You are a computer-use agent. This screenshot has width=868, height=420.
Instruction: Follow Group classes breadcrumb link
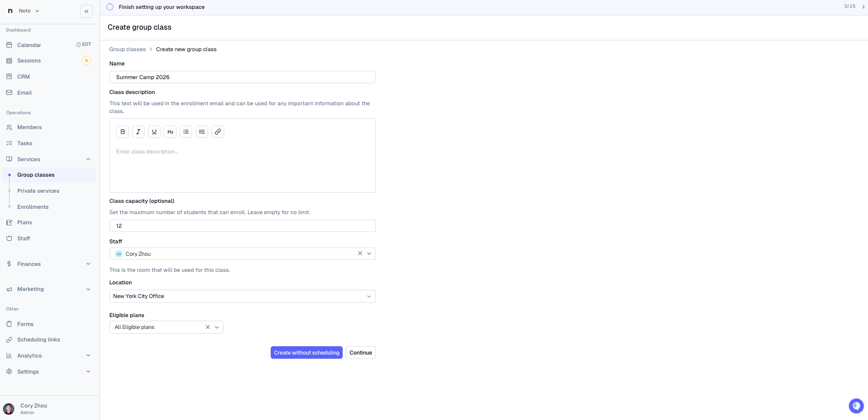pos(127,49)
